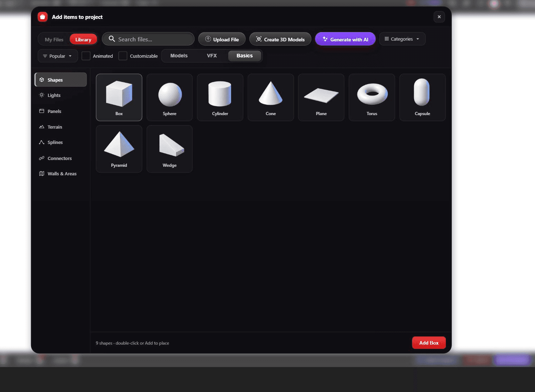Enable the Customizable checkbox

point(123,56)
